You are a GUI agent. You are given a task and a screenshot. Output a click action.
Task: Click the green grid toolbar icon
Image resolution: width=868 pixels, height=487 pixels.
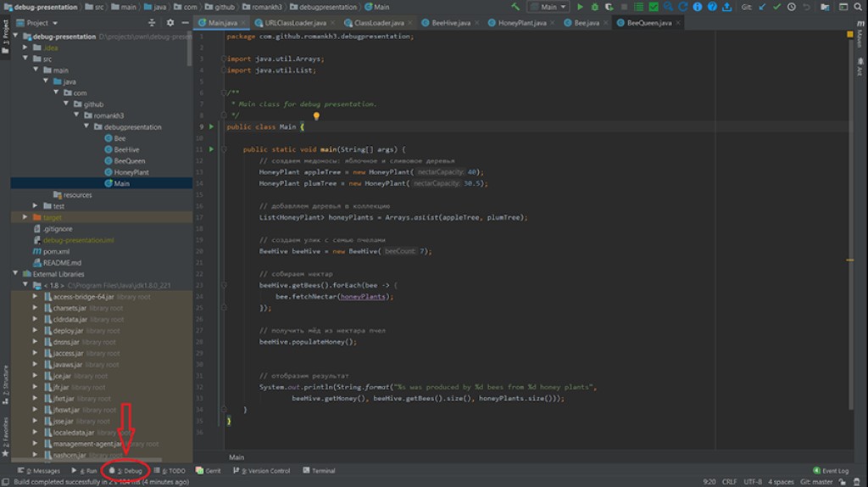(x=638, y=7)
